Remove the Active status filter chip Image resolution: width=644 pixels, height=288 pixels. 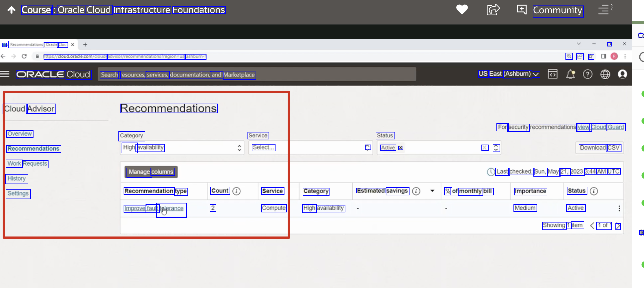point(401,148)
